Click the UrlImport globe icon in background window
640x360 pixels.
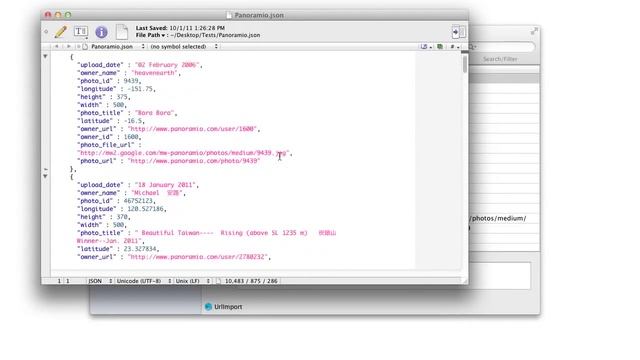pyautogui.click(x=208, y=307)
